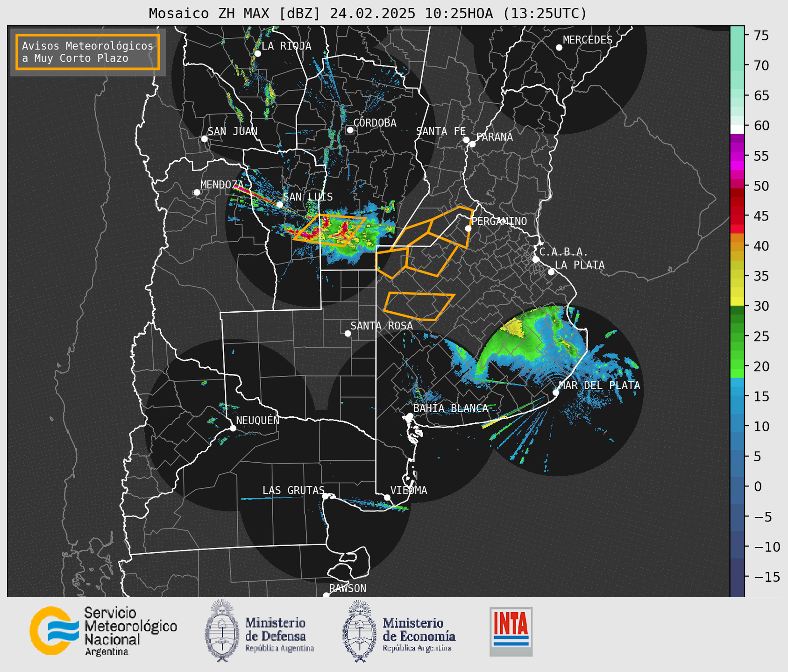Click the Mar del Plata city marker dot
Viewport: 788px width, 672px height.
[556, 393]
